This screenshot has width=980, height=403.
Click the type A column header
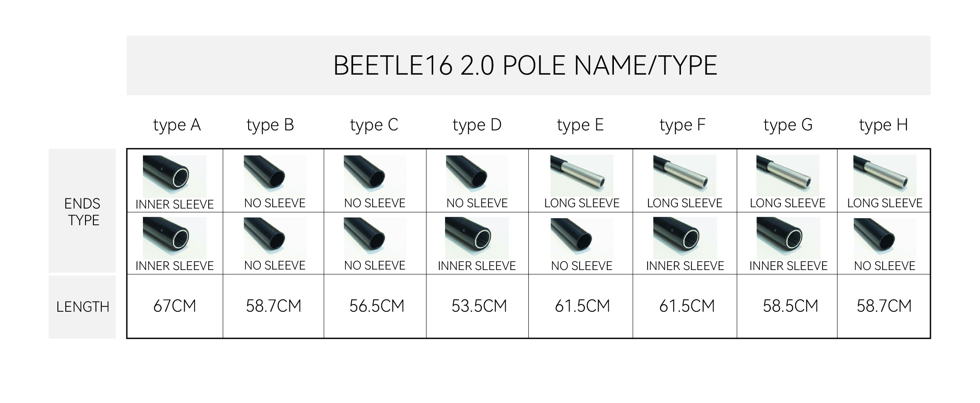(177, 125)
